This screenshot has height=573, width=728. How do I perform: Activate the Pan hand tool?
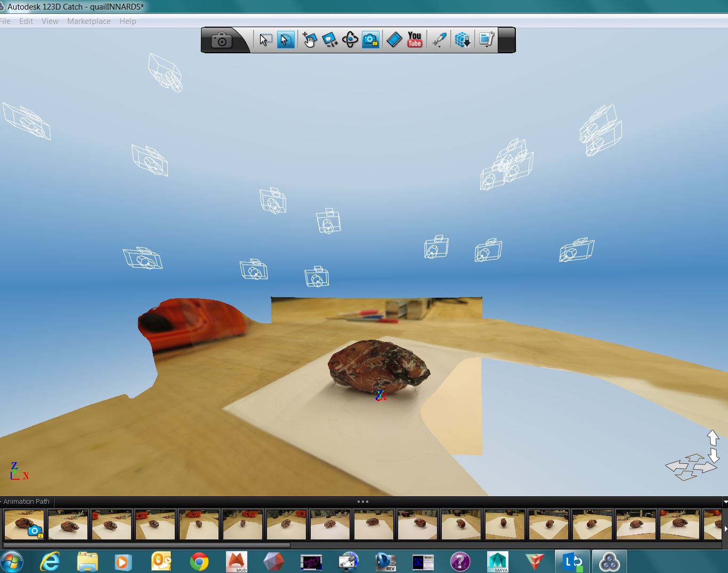point(309,40)
